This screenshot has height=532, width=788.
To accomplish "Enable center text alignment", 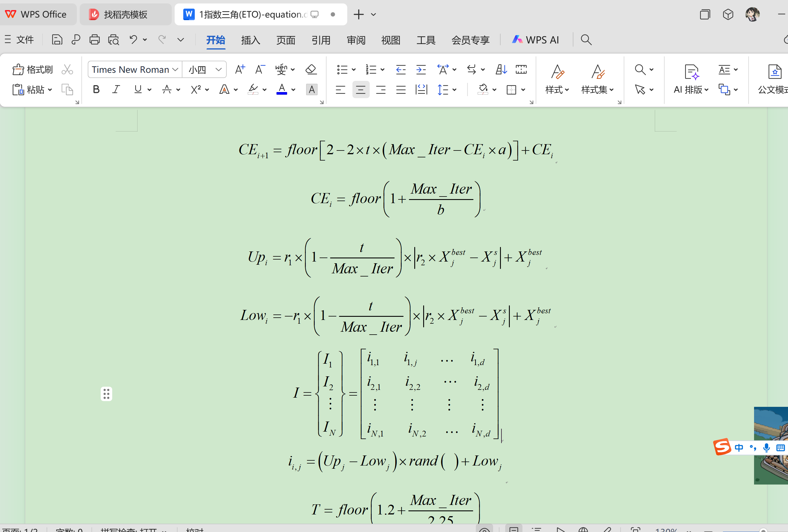I will [360, 90].
